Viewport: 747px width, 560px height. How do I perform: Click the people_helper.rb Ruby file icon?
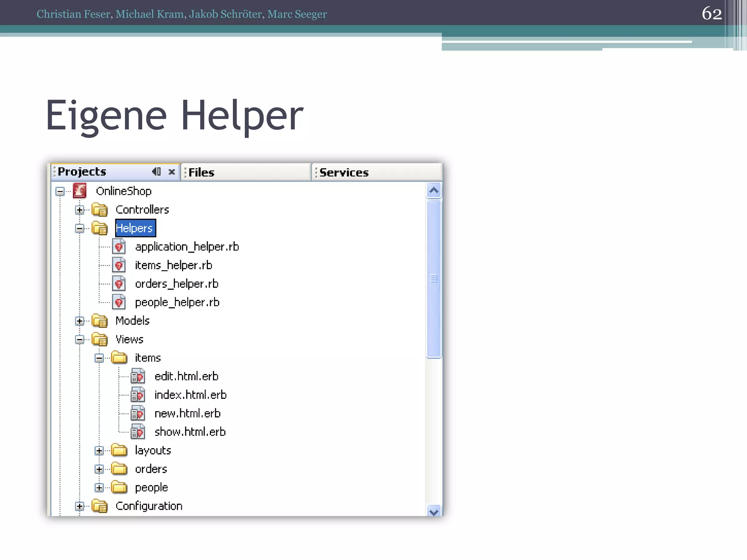119,302
